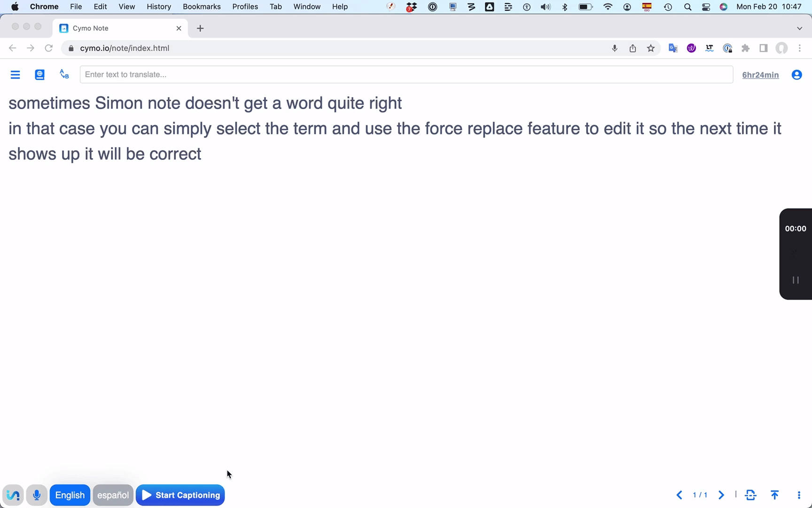
Task: Click the globe note icon in toolbar
Action: 40,75
